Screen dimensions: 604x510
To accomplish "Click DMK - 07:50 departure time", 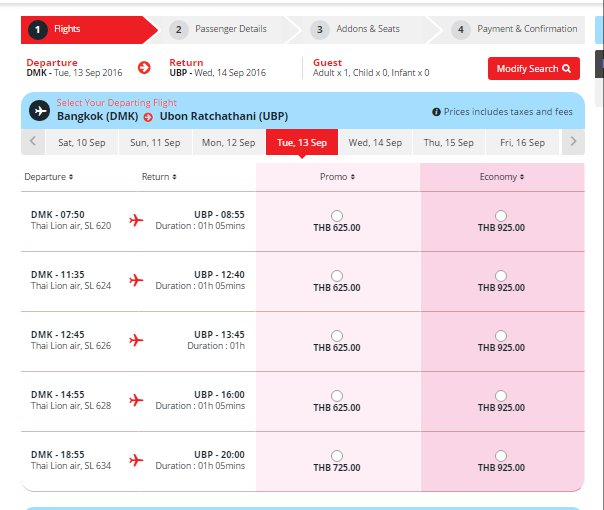I will pyautogui.click(x=58, y=215).
